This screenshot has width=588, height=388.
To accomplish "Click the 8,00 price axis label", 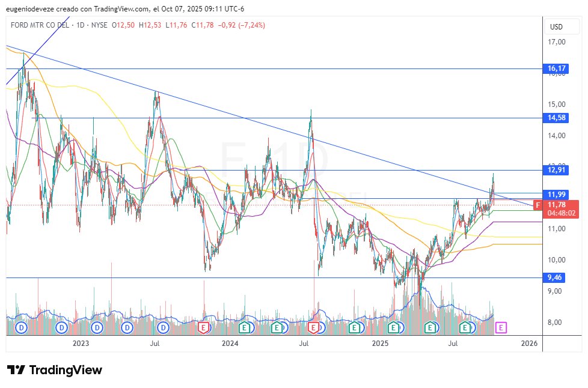I will click(x=555, y=322).
